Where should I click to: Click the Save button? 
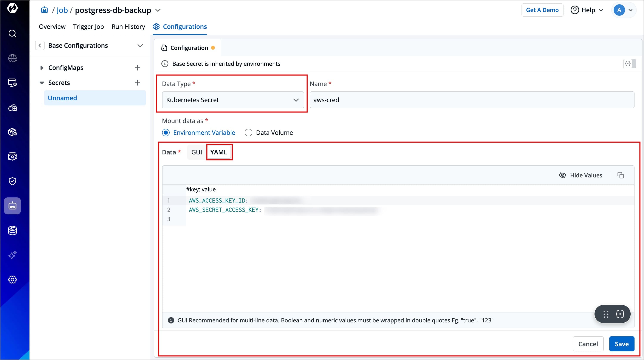point(621,344)
